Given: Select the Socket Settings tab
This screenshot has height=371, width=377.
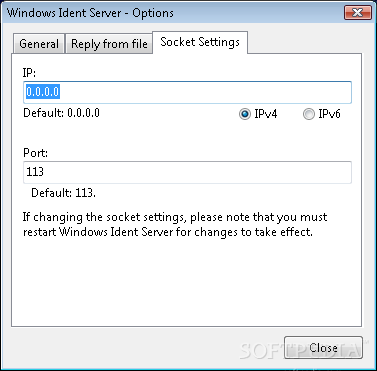Looking at the screenshot, I should pos(200,42).
